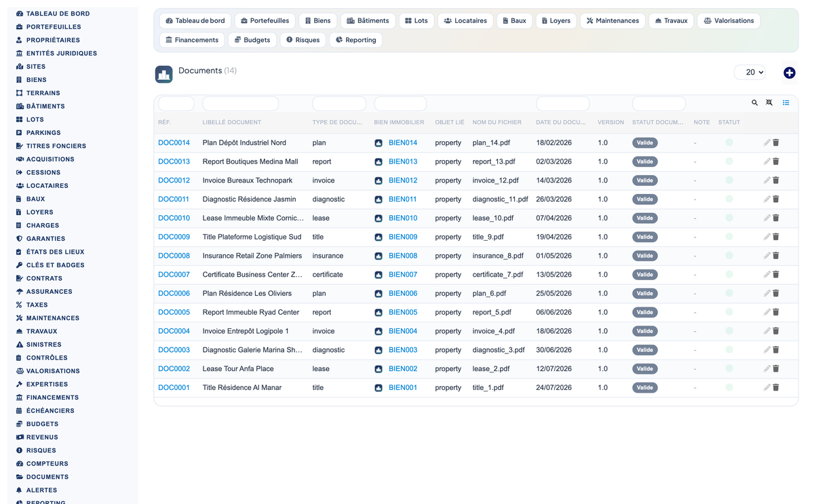Open Maintenances top tab
814x504 pixels.
click(x=613, y=21)
